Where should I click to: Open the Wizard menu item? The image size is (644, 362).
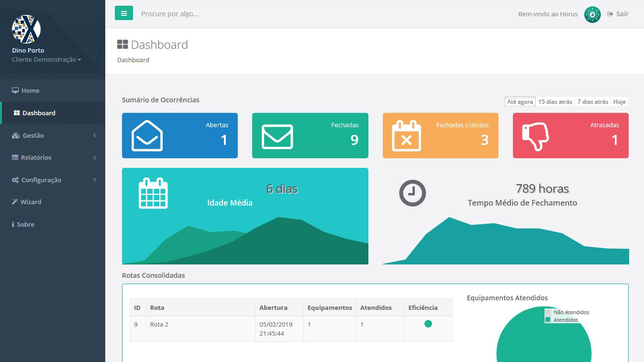tap(53, 202)
